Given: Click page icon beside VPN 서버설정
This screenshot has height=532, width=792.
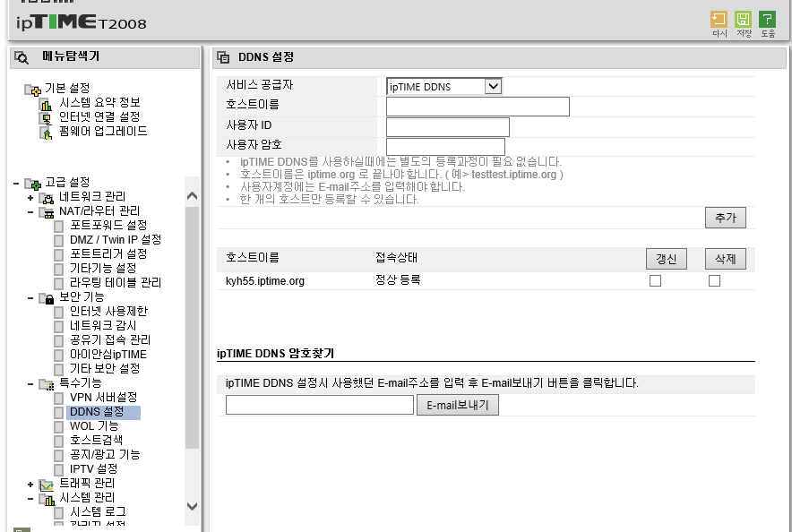Looking at the screenshot, I should pos(58,399).
